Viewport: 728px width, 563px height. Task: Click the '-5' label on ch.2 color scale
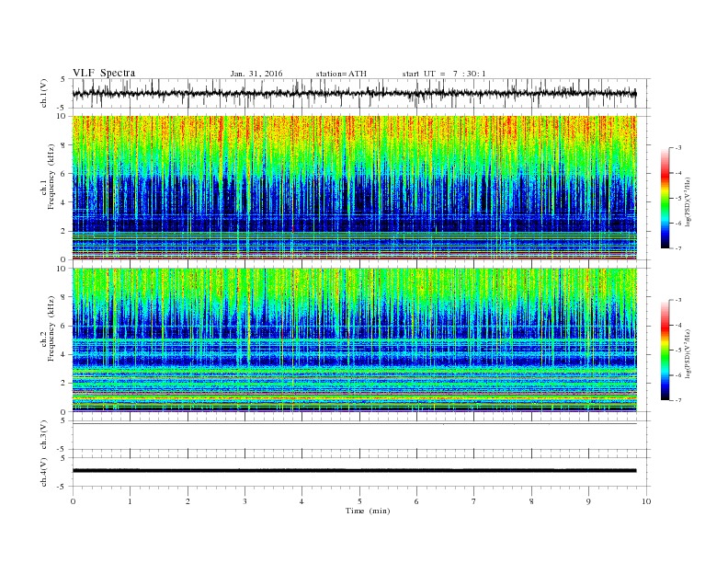point(677,350)
